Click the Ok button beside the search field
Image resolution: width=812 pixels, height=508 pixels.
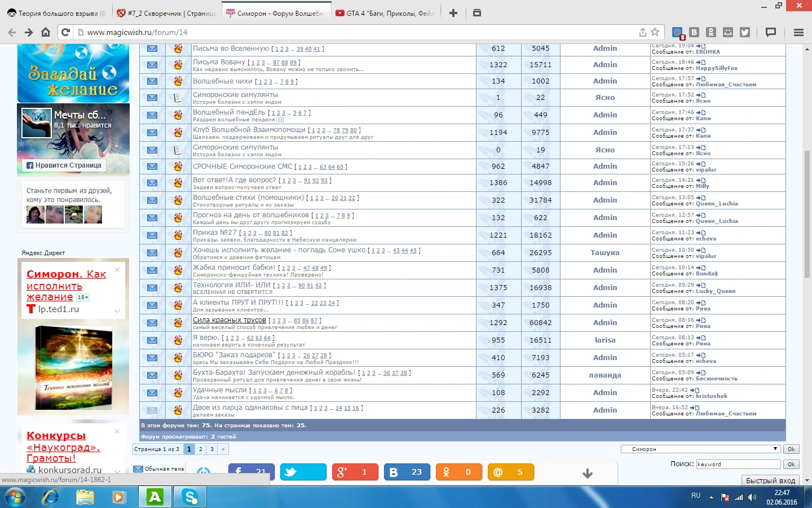point(791,464)
